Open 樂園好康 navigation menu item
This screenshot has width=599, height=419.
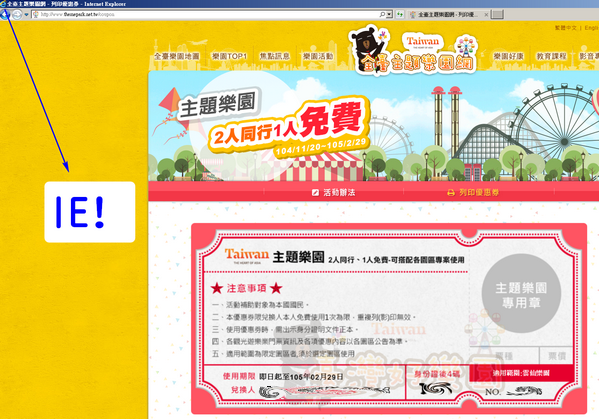508,56
